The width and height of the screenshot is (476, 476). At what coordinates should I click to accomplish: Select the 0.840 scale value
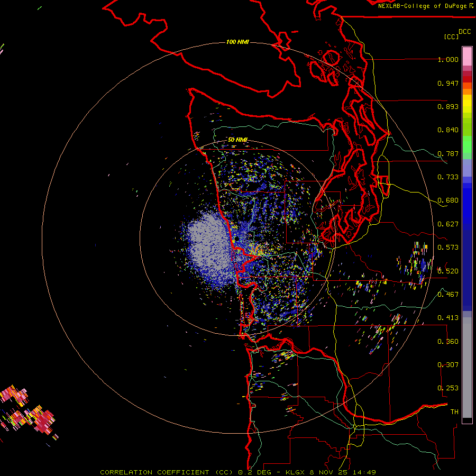pyautogui.click(x=448, y=130)
